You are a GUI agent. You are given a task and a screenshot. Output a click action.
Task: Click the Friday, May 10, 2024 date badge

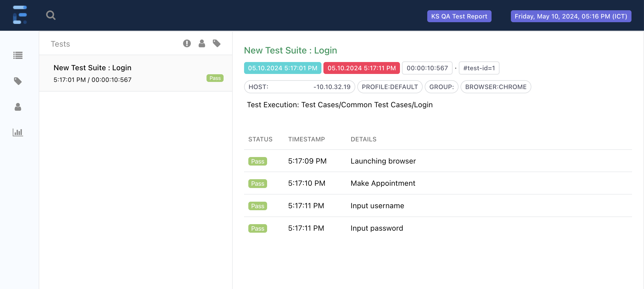tap(571, 16)
